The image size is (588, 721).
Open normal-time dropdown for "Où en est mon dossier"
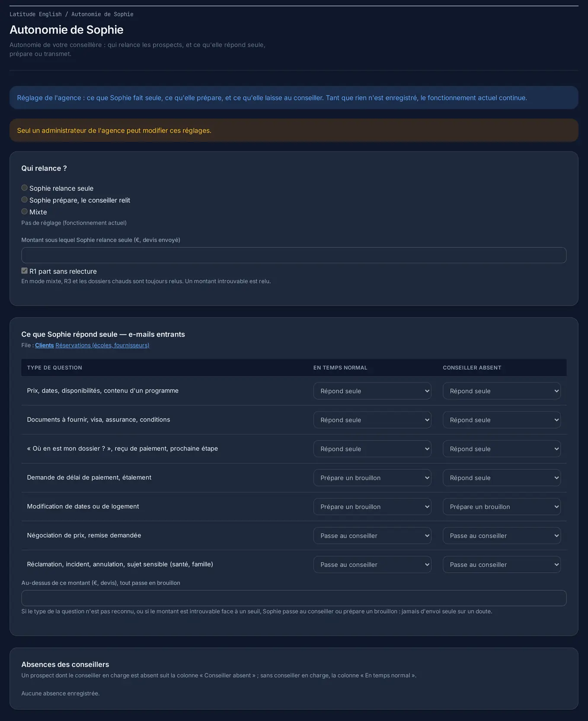click(372, 449)
